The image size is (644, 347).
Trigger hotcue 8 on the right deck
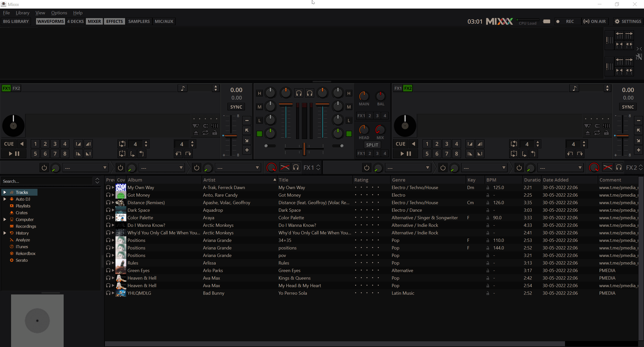(x=456, y=154)
